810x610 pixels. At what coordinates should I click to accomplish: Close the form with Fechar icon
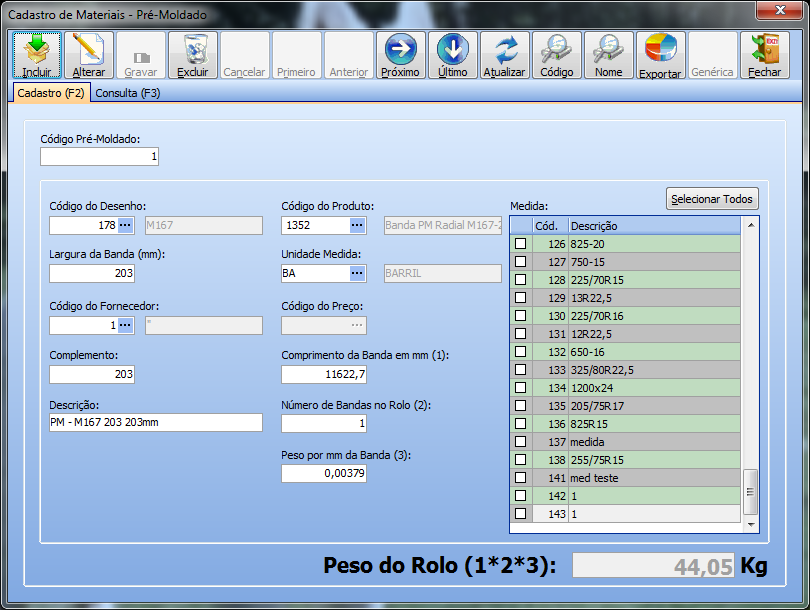(765, 55)
